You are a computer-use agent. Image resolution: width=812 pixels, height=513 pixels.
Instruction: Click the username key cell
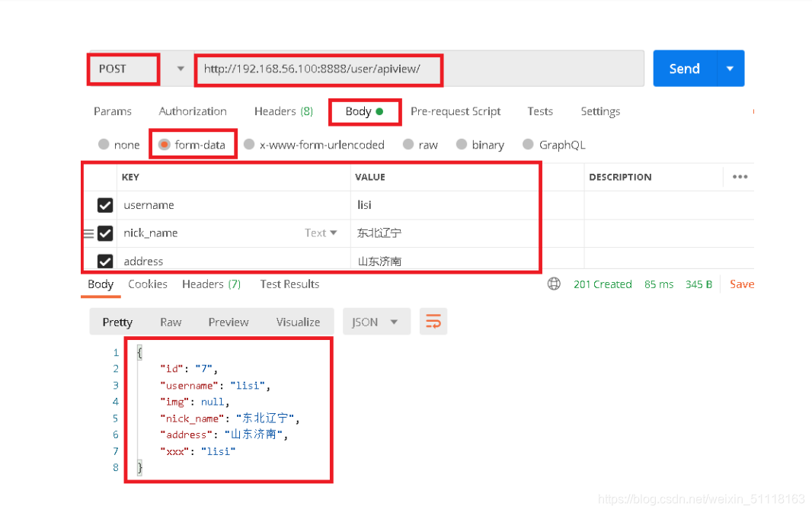pos(234,205)
